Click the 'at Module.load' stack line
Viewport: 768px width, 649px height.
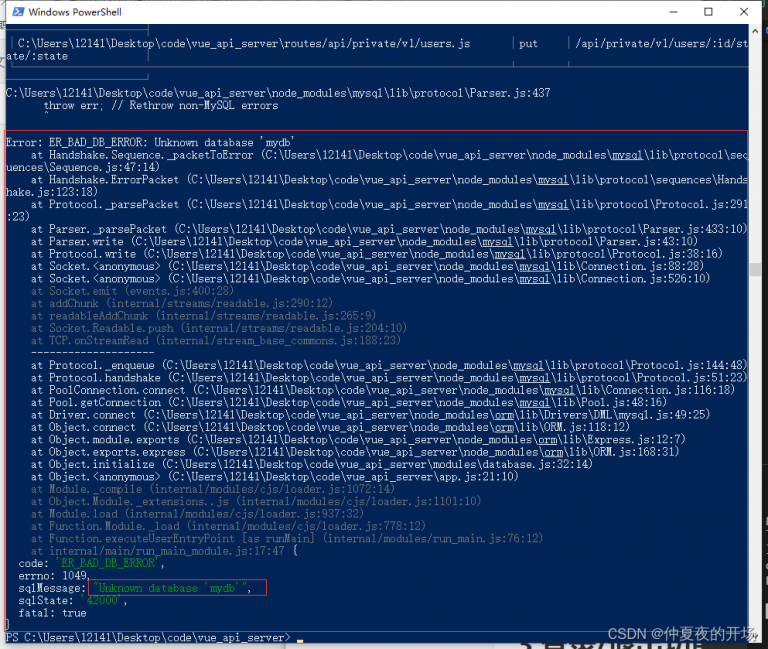click(197, 514)
